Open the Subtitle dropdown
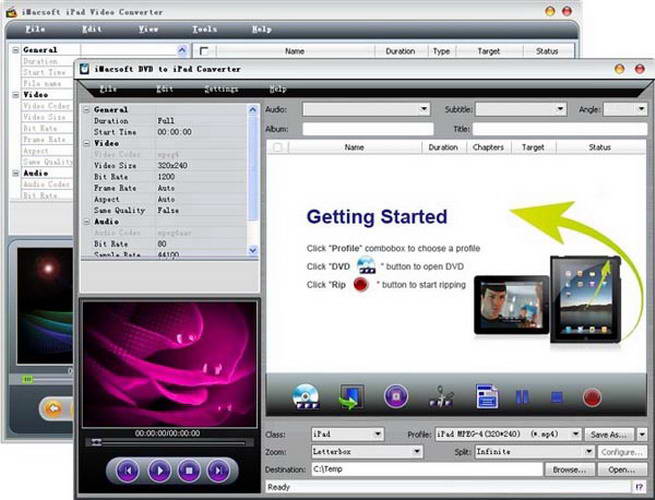Viewport: 655px width, 500px height. click(x=560, y=109)
